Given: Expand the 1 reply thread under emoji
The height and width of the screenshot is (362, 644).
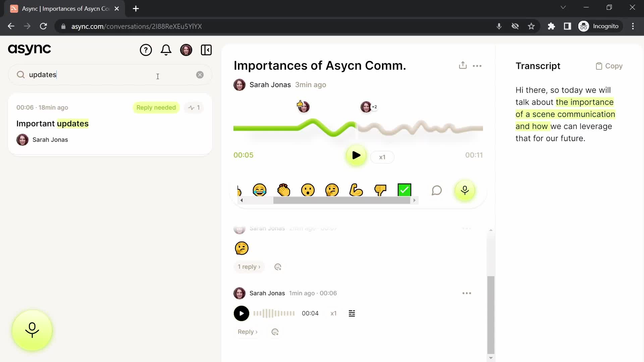Looking at the screenshot, I should 249,266.
